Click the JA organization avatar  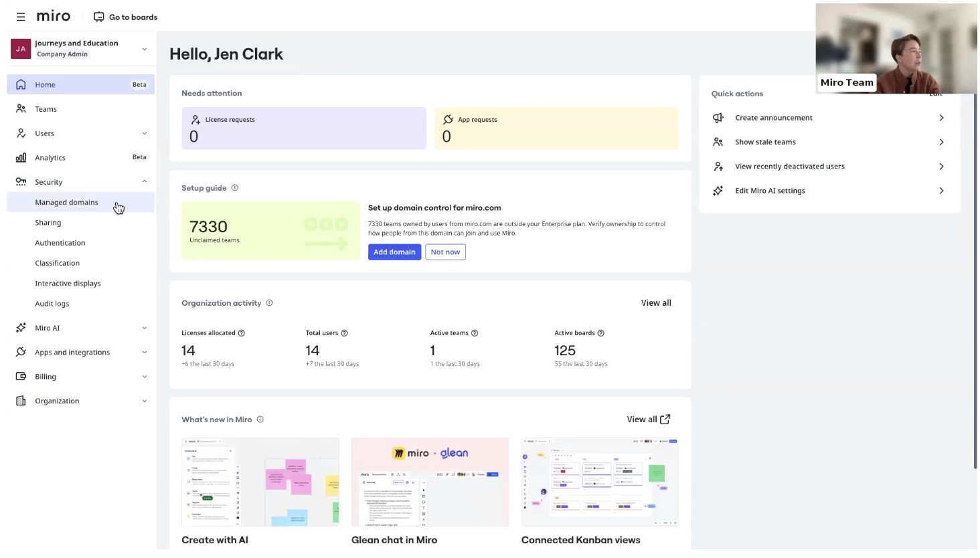21,49
